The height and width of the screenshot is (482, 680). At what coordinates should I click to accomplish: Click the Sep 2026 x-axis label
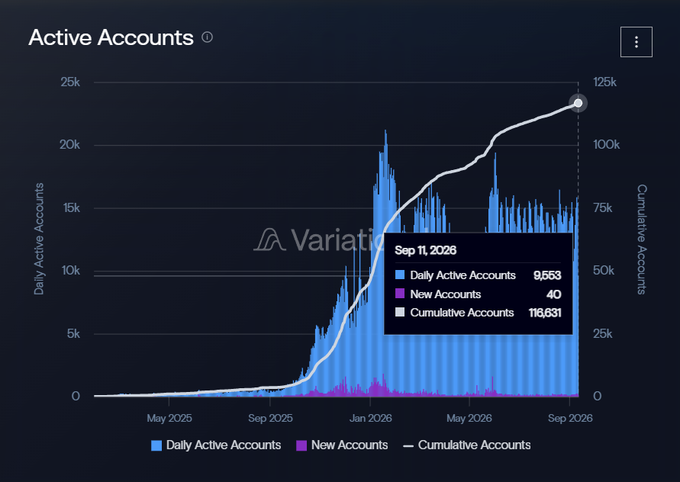click(570, 418)
